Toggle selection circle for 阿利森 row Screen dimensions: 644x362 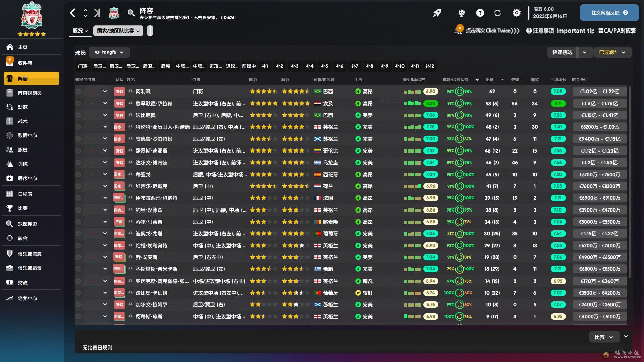[78, 92]
